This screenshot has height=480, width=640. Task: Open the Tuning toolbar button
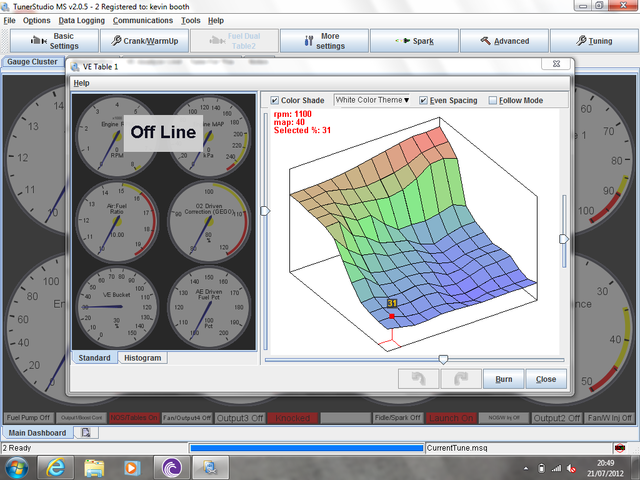(x=594, y=41)
